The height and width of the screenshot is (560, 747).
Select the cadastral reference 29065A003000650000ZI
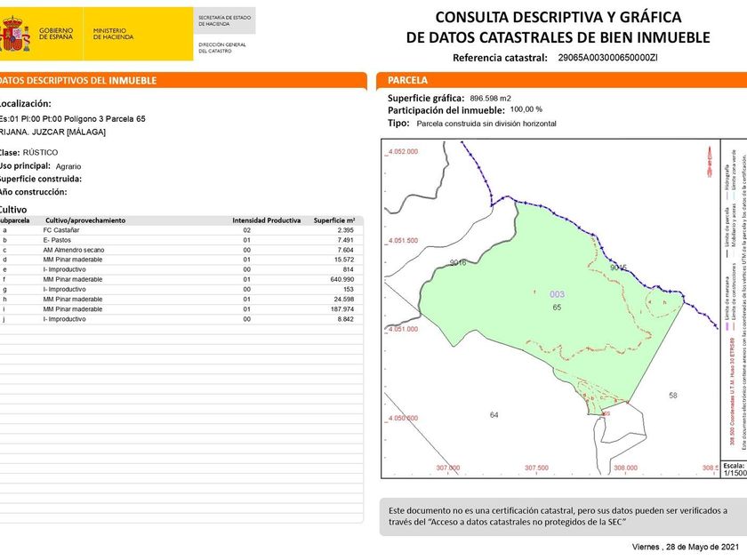coord(607,58)
